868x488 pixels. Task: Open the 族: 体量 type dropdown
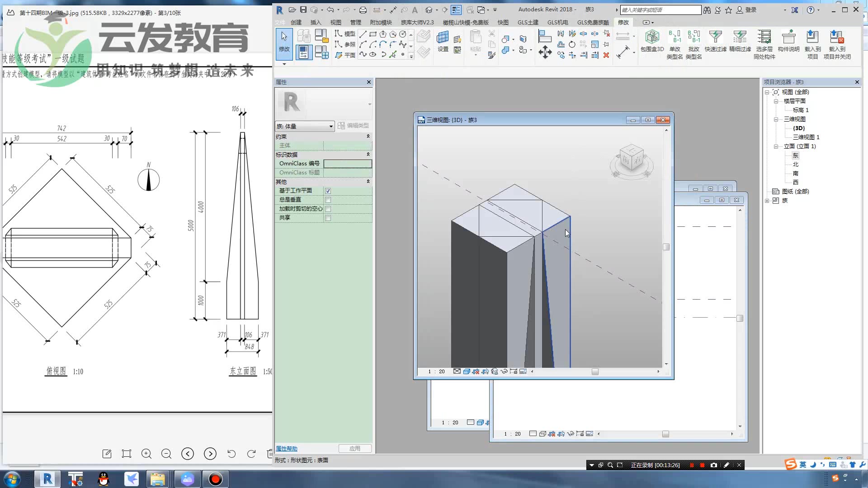(x=305, y=126)
